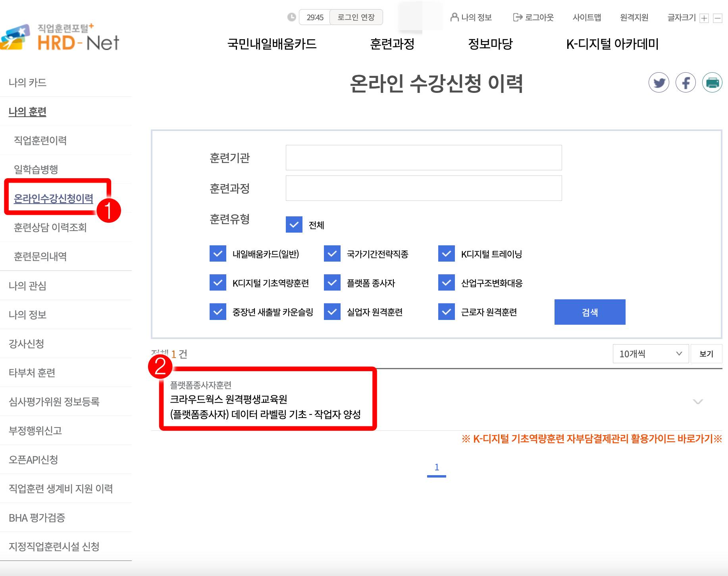The image size is (728, 576).
Task: Increase font size with the plus icon
Action: [x=704, y=18]
